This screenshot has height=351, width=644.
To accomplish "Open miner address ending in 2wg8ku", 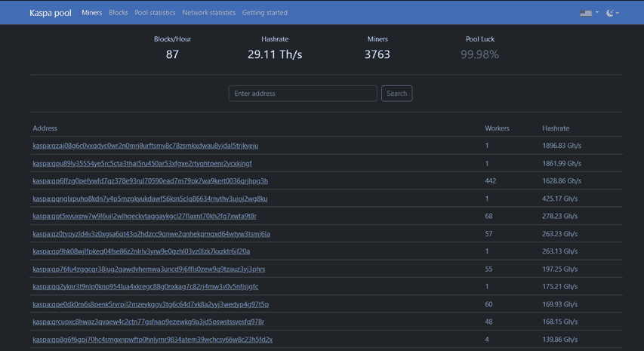I will [x=150, y=199].
